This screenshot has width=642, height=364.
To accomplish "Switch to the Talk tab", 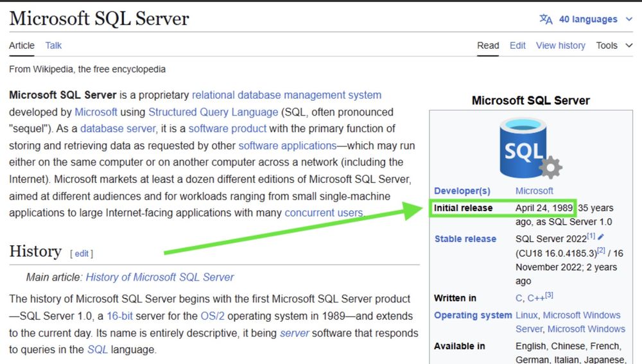I will point(53,46).
